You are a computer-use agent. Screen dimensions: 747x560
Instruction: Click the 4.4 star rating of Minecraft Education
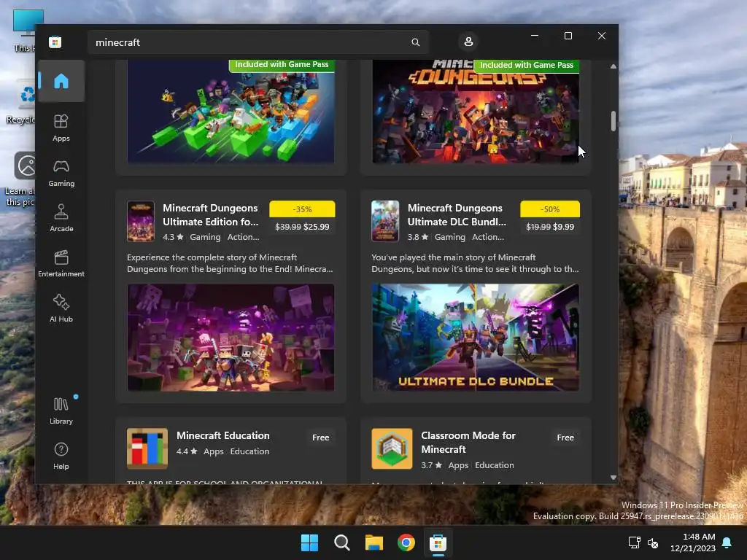187,451
